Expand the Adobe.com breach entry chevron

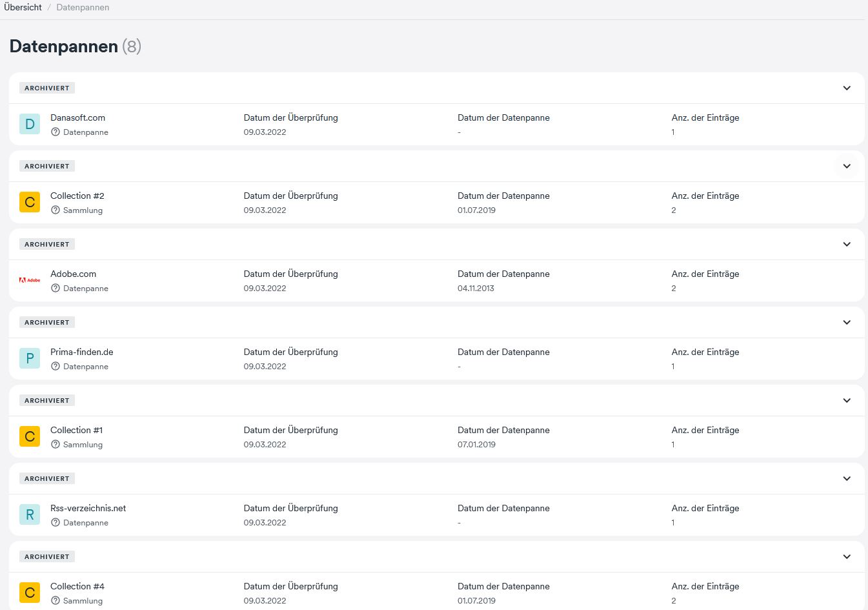[847, 244]
